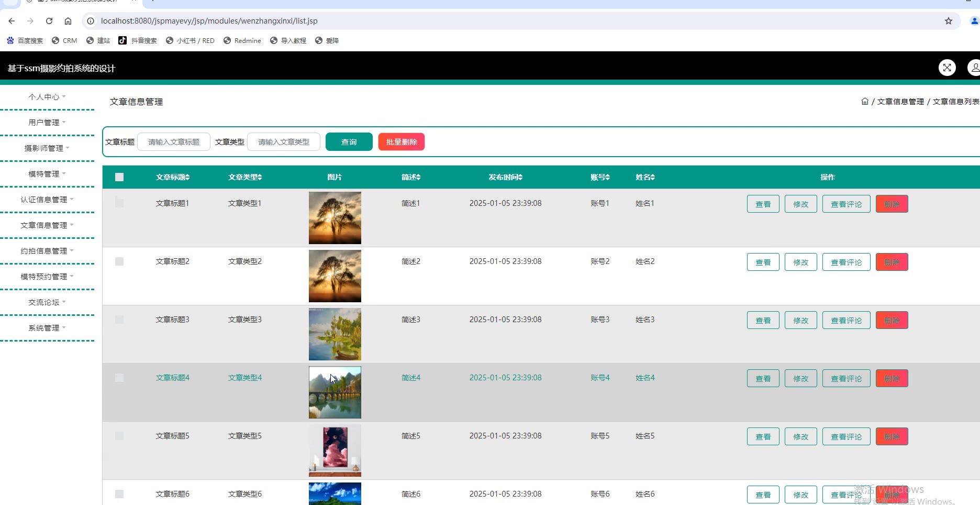980x505 pixels.
Task: Go forward in the browser
Action: click(30, 21)
